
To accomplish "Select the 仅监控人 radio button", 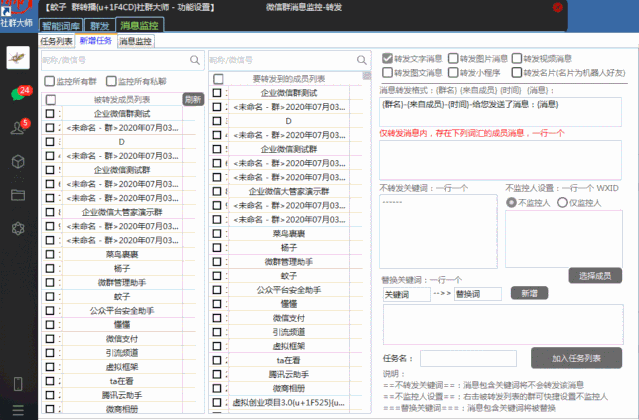I will (562, 202).
